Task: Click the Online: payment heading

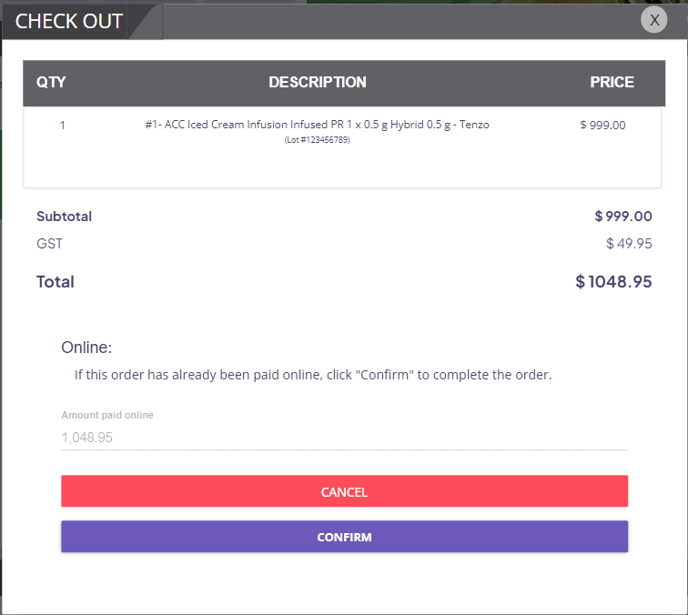Action: [x=86, y=347]
